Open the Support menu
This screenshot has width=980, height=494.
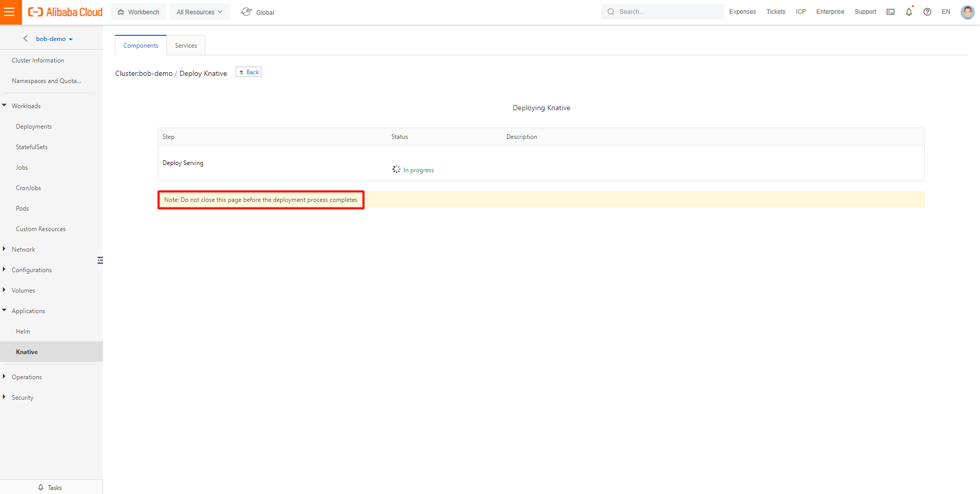(x=865, y=12)
